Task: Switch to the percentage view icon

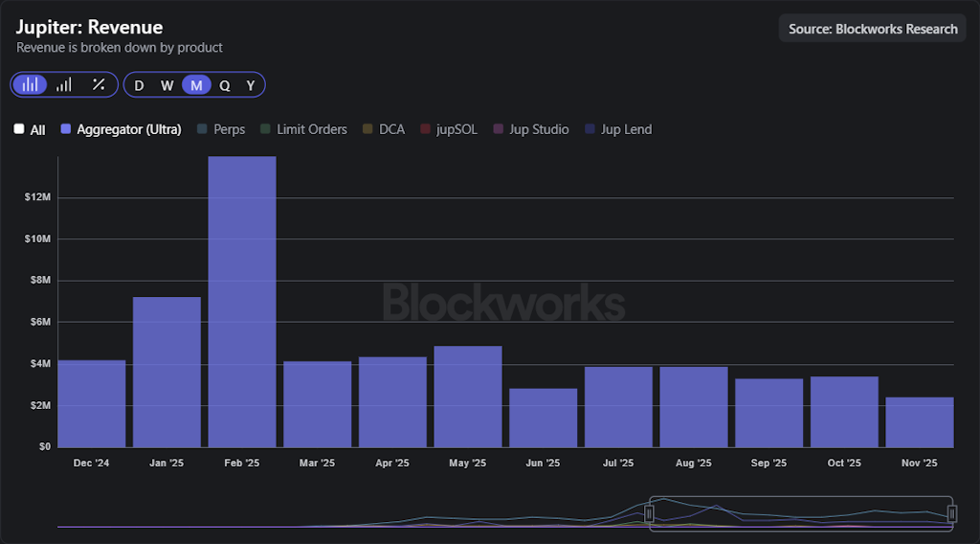Action: coord(98,84)
